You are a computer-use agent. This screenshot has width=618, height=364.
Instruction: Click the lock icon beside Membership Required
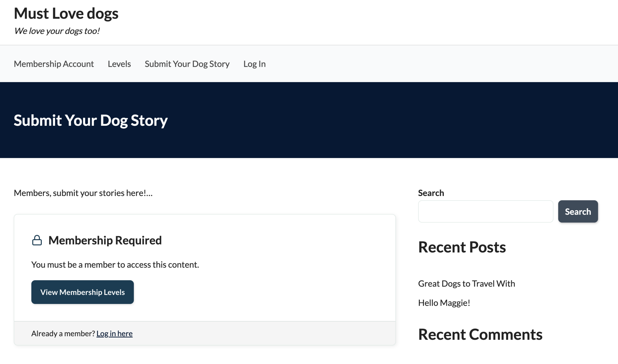click(37, 240)
